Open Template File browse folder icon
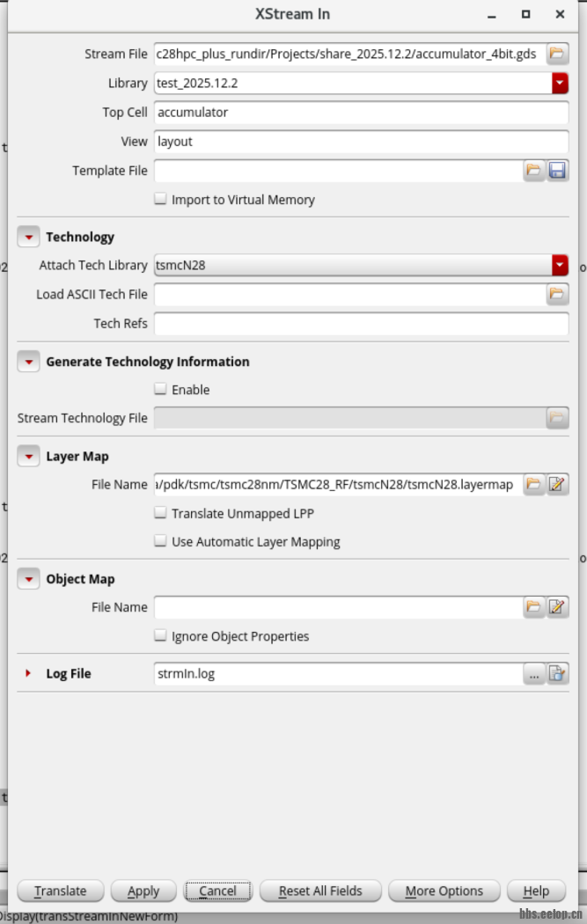The width and height of the screenshot is (587, 924). (x=533, y=171)
